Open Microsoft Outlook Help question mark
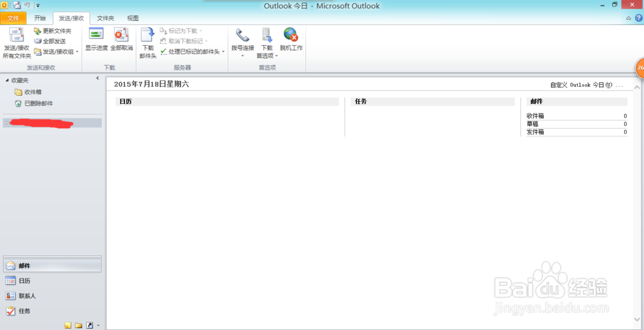 click(639, 18)
